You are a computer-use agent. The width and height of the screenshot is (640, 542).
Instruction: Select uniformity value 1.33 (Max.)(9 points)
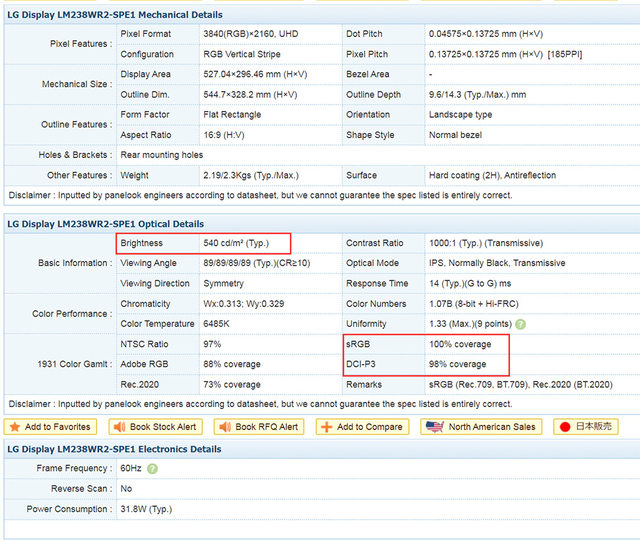[470, 324]
